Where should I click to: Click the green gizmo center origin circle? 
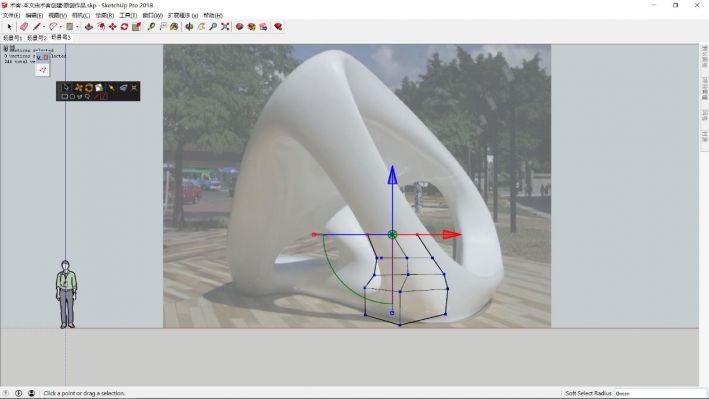click(x=392, y=234)
